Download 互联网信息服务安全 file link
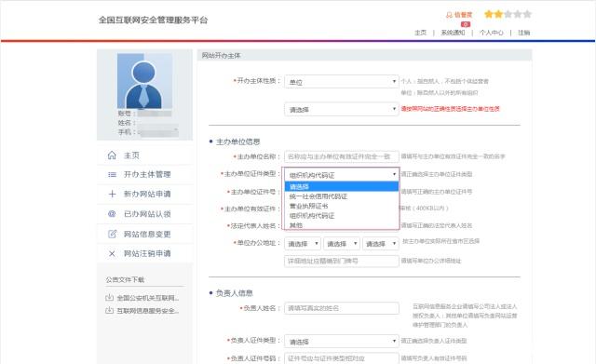 pyautogui.click(x=147, y=311)
